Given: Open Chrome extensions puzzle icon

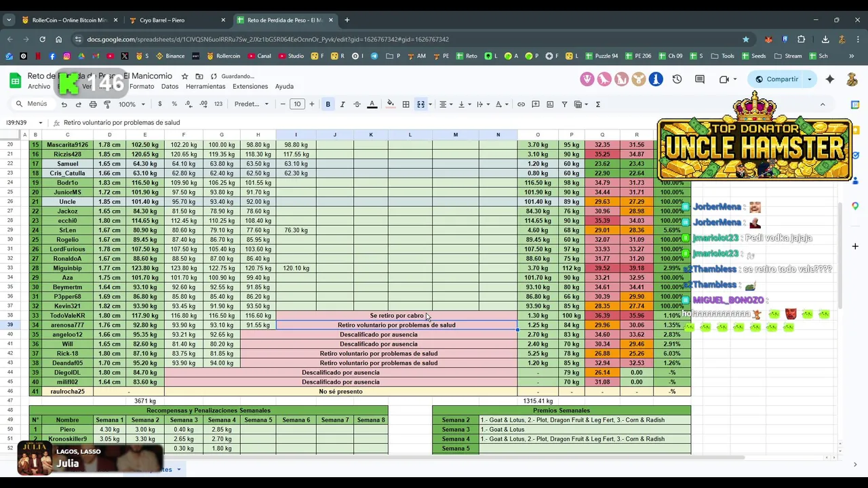Looking at the screenshot, I should [x=802, y=39].
